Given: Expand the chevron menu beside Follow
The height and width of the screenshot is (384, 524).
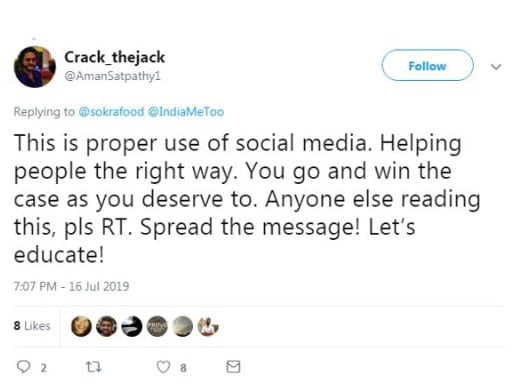Looking at the screenshot, I should click(x=496, y=67).
